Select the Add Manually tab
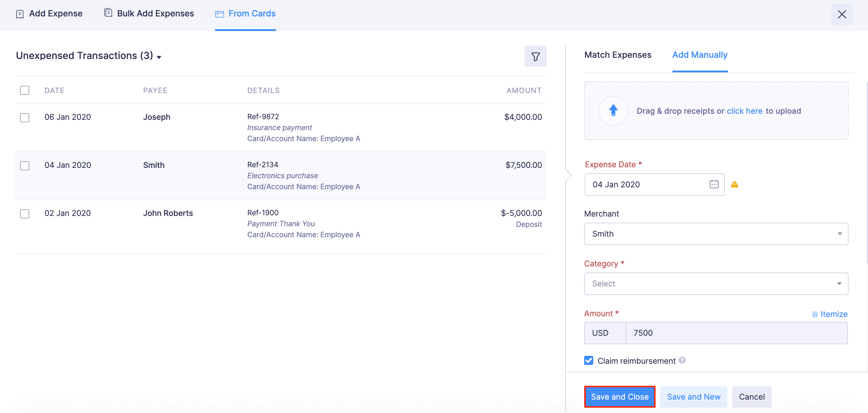Screen dimensions: 868x413 click(x=700, y=54)
